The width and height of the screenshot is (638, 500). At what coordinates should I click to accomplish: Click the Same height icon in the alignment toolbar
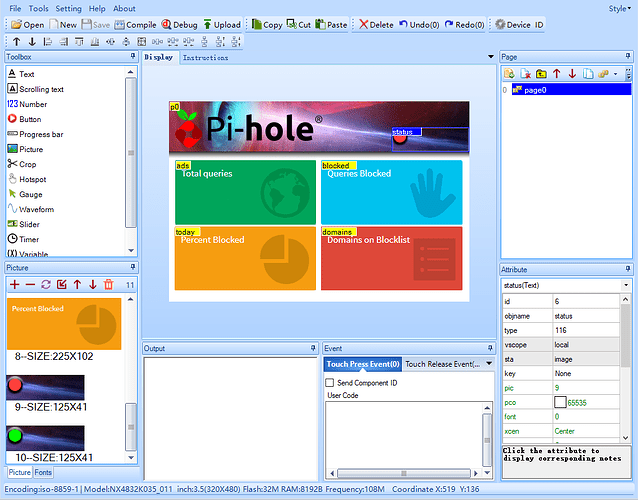[x=126, y=41]
